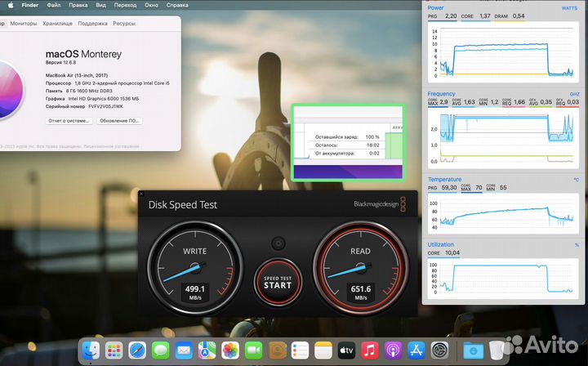Switch to the Мониторы tab
The width and height of the screenshot is (588, 366).
coord(24,23)
